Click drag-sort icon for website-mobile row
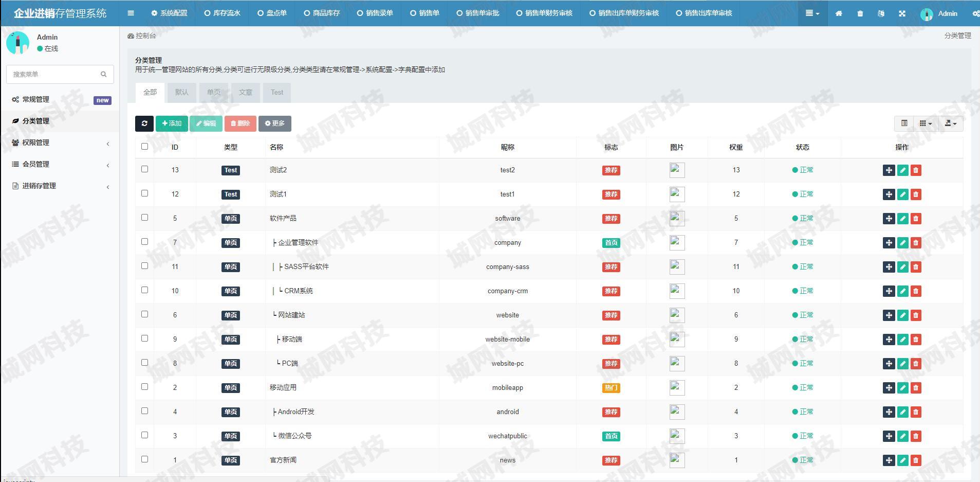 (x=889, y=340)
